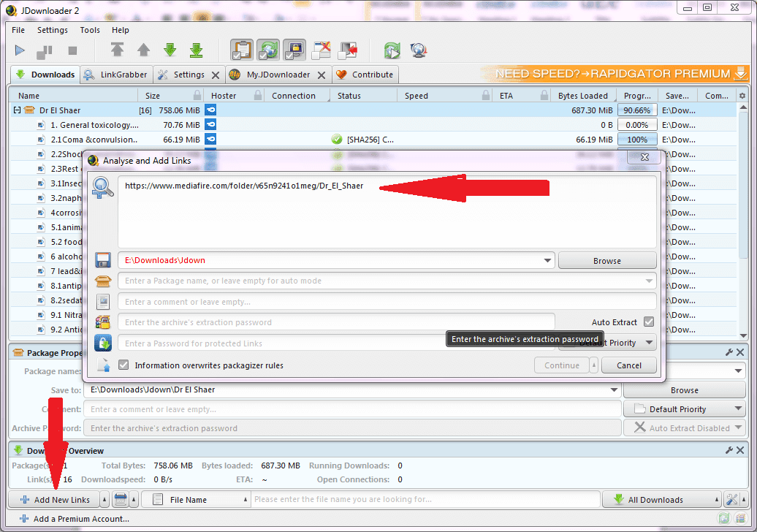The width and height of the screenshot is (757, 532).
Task: Click the archive extraction password field in dialog
Action: pos(338,322)
